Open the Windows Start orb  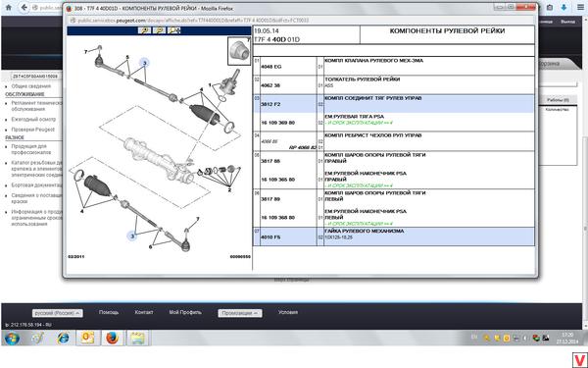12,338
